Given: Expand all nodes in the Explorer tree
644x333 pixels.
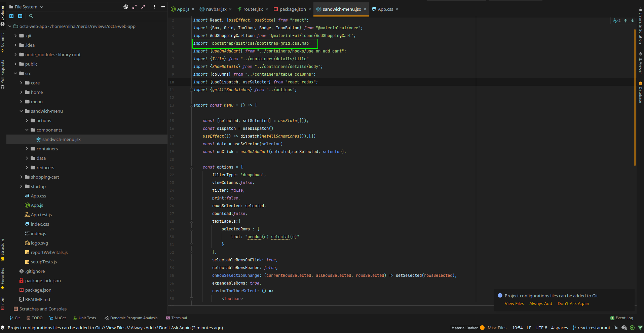Looking at the screenshot, I should coord(135,7).
